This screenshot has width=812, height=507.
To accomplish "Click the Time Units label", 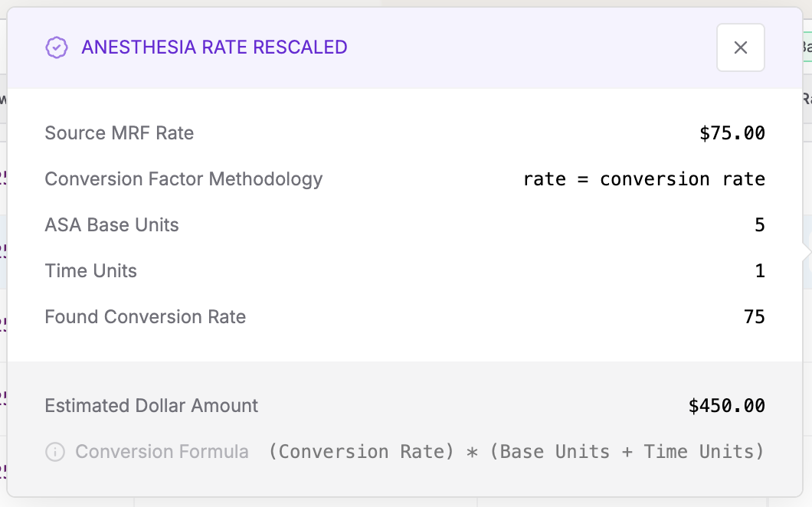I will (x=90, y=271).
